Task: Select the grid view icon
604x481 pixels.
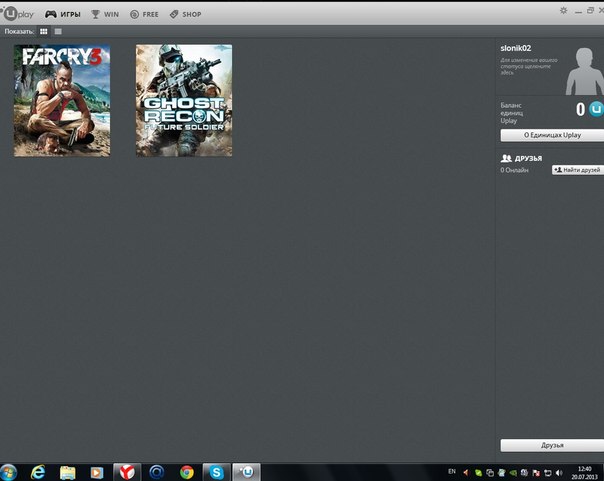Action: (x=44, y=32)
